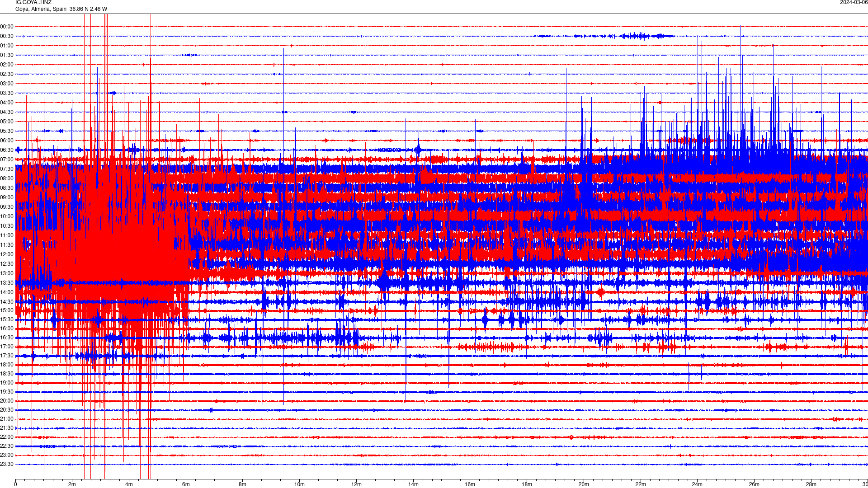The height and width of the screenshot is (488, 868).
Task: Select the 14:00 row time label
Action: coord(7,292)
